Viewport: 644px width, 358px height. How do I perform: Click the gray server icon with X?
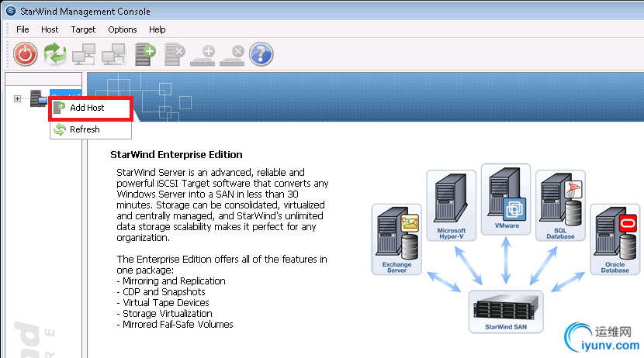175,54
